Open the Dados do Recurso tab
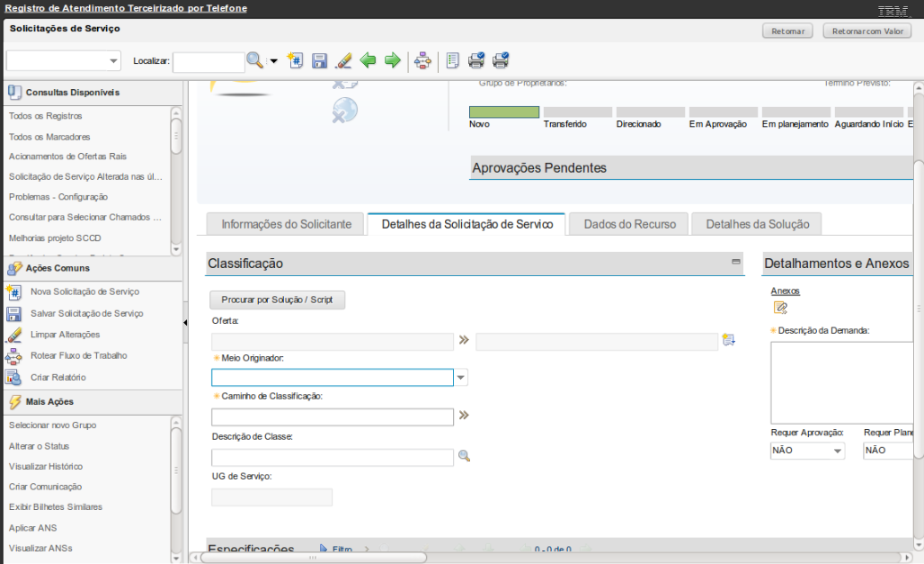 [x=629, y=224]
